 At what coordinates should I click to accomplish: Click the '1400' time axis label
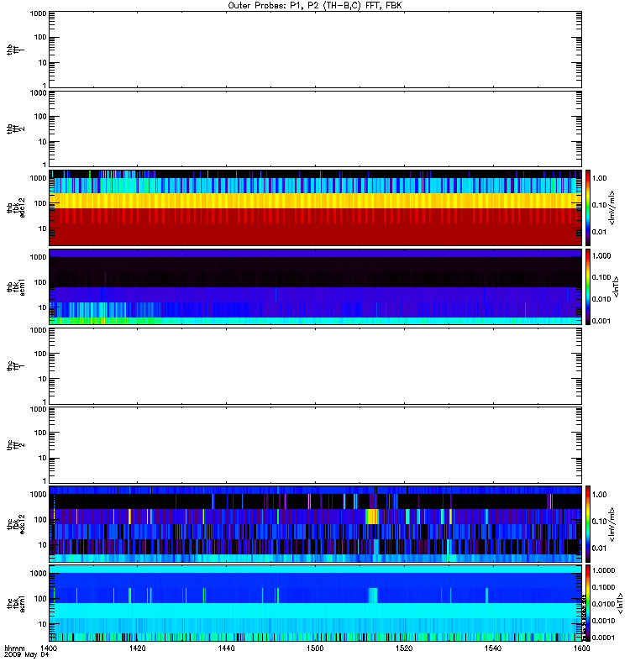pyautogui.click(x=49, y=648)
